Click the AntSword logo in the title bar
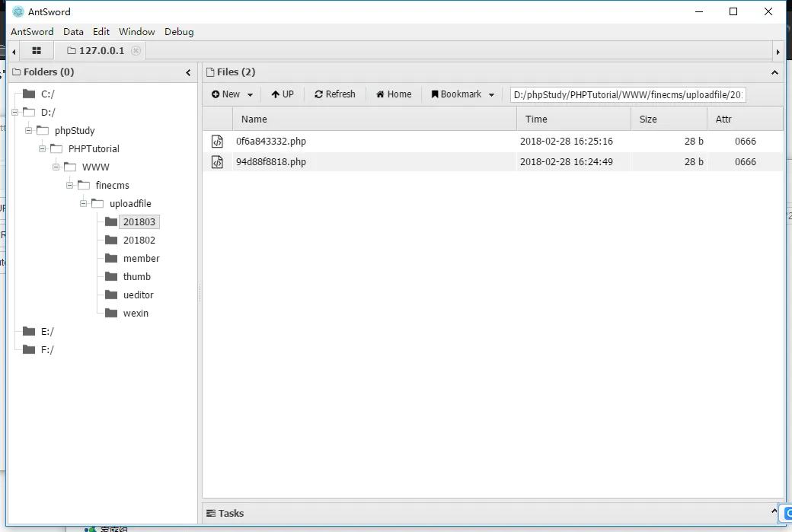The width and height of the screenshot is (792, 532). point(17,11)
